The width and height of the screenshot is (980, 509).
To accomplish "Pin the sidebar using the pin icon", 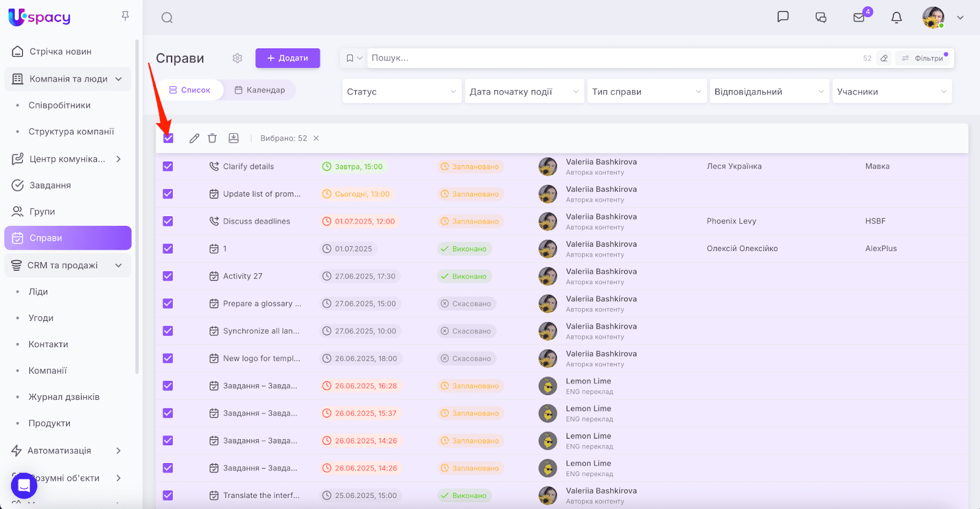I will pyautogui.click(x=125, y=16).
